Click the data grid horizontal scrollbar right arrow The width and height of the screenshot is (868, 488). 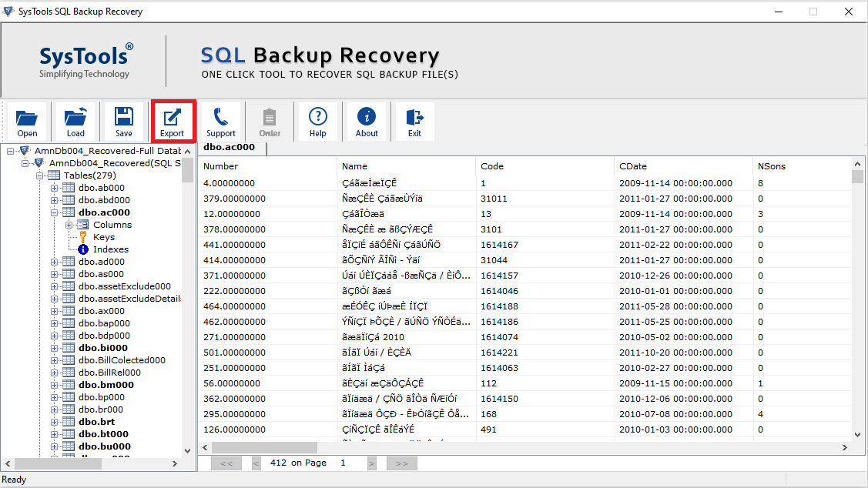pos(845,448)
